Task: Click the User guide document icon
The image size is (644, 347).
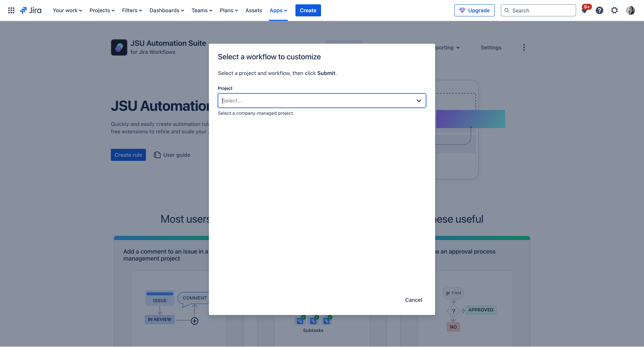Action: point(157,155)
